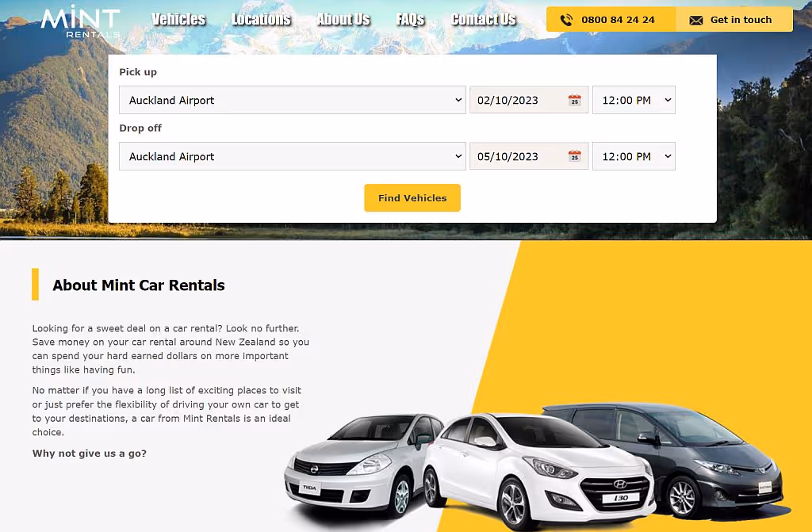Go to the Contact Us page
Viewport: 812px width, 532px height.
484,19
